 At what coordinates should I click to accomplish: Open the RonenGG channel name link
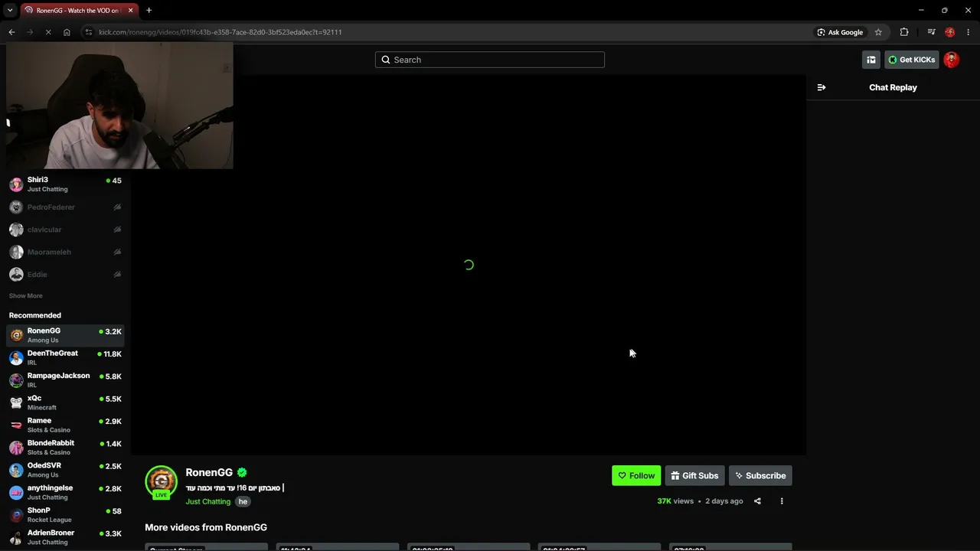(x=209, y=472)
